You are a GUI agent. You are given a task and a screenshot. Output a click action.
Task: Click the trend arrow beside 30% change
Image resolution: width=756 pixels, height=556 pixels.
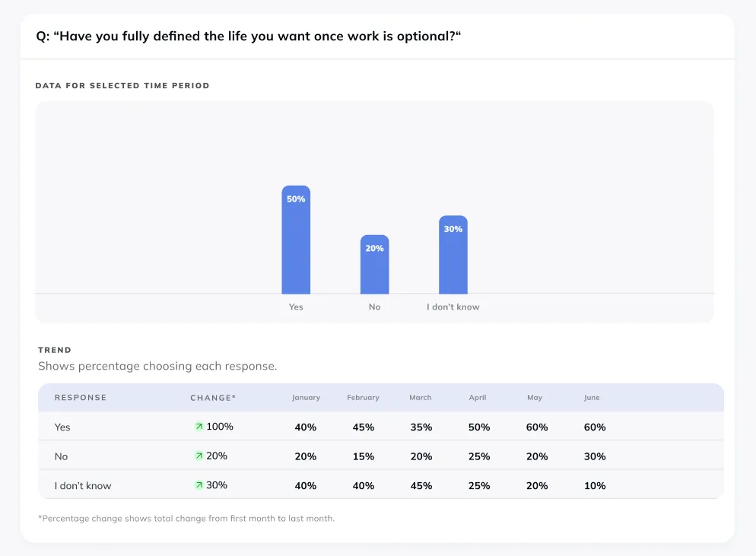point(199,485)
